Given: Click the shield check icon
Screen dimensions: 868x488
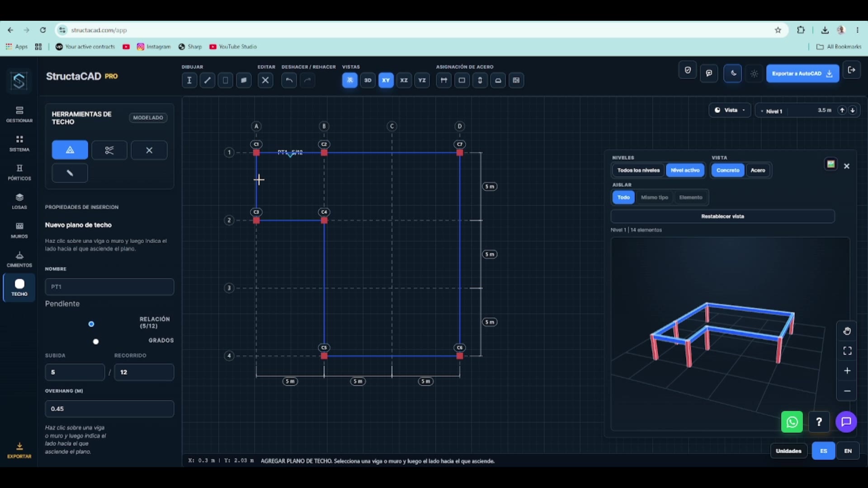Looking at the screenshot, I should pos(688,70).
